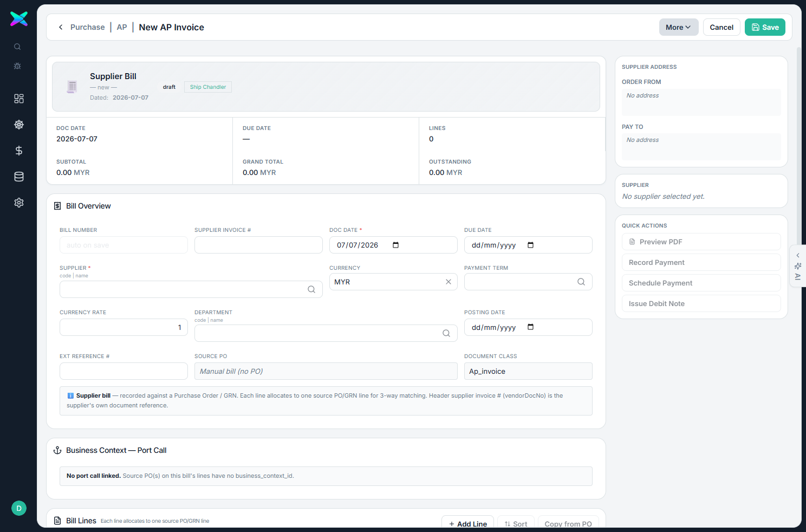Open the ship wheel module icon
Viewport: 806px width, 532px height.
19,125
